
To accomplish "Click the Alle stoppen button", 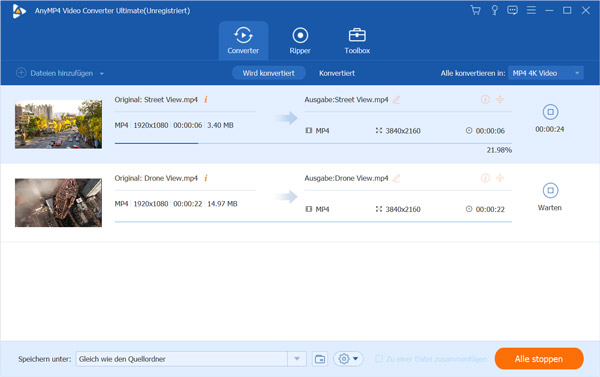I will pyautogui.click(x=539, y=359).
